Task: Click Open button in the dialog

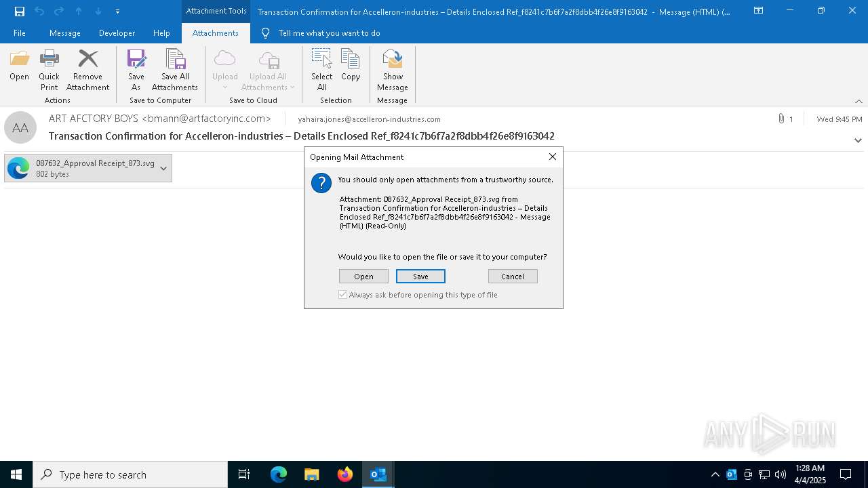Action: [x=363, y=277]
